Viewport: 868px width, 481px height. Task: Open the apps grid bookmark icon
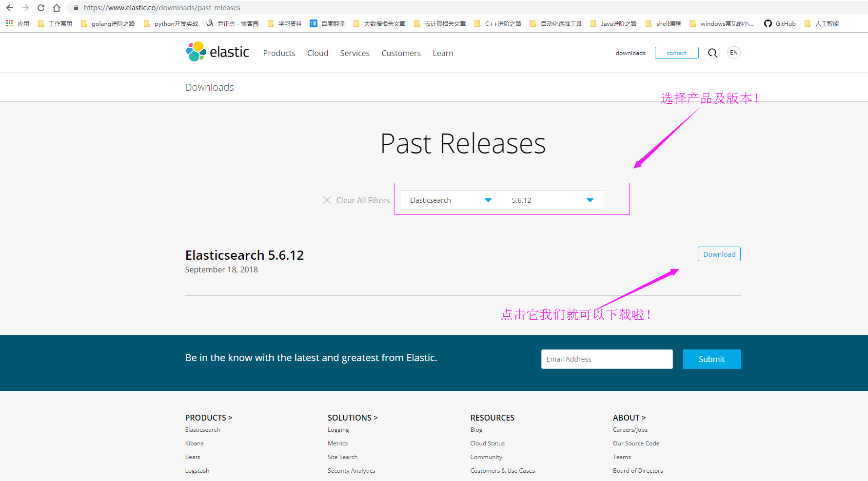[x=9, y=23]
